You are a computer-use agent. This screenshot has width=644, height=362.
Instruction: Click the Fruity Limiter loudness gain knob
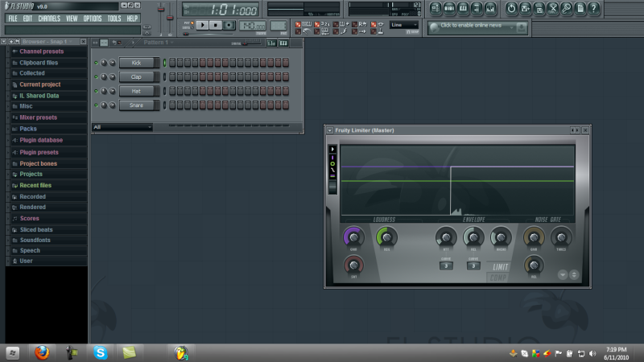[353, 237]
